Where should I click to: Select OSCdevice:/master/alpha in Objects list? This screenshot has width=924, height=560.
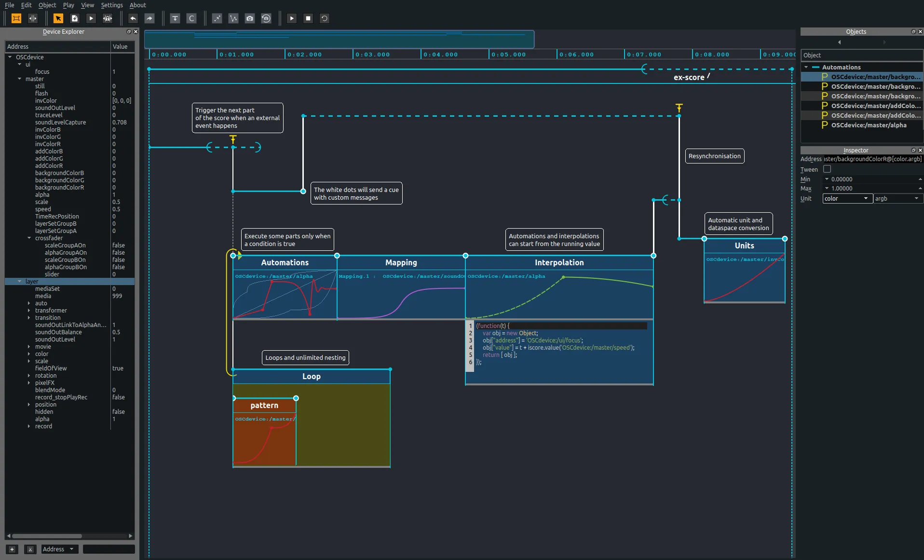point(868,125)
